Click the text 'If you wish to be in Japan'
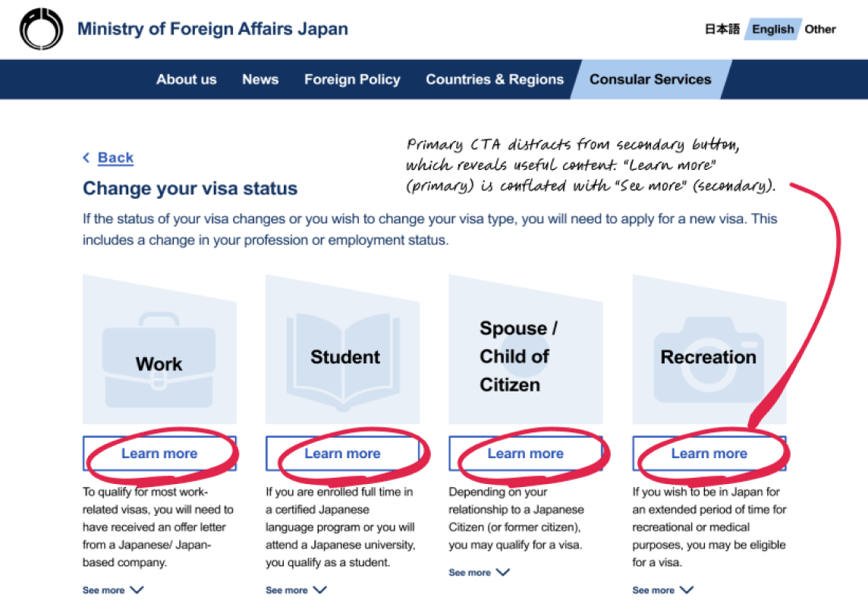Viewport: 868px width, 616px height. (709, 527)
